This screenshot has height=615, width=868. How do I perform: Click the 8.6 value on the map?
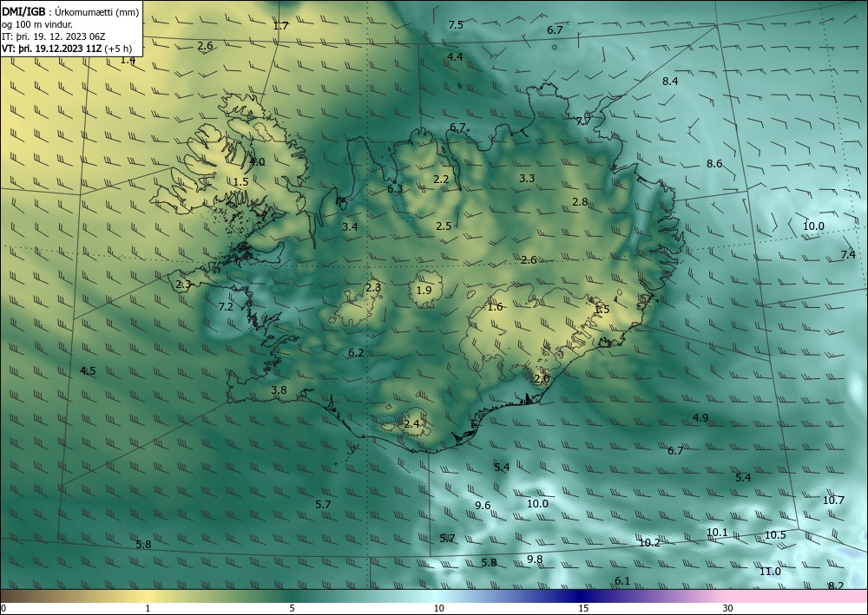pyautogui.click(x=714, y=164)
